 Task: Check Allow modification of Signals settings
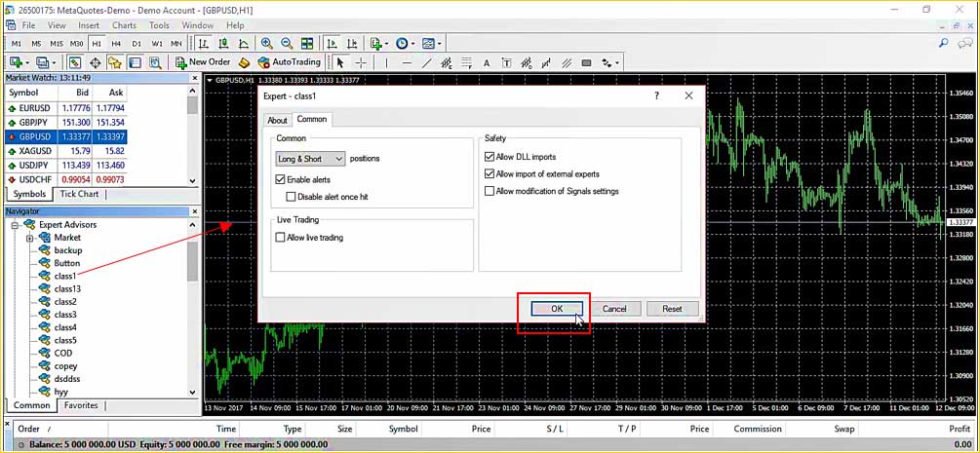point(490,191)
